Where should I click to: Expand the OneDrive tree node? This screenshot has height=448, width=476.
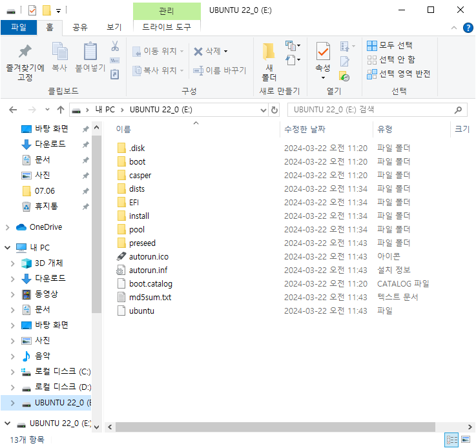click(8, 227)
